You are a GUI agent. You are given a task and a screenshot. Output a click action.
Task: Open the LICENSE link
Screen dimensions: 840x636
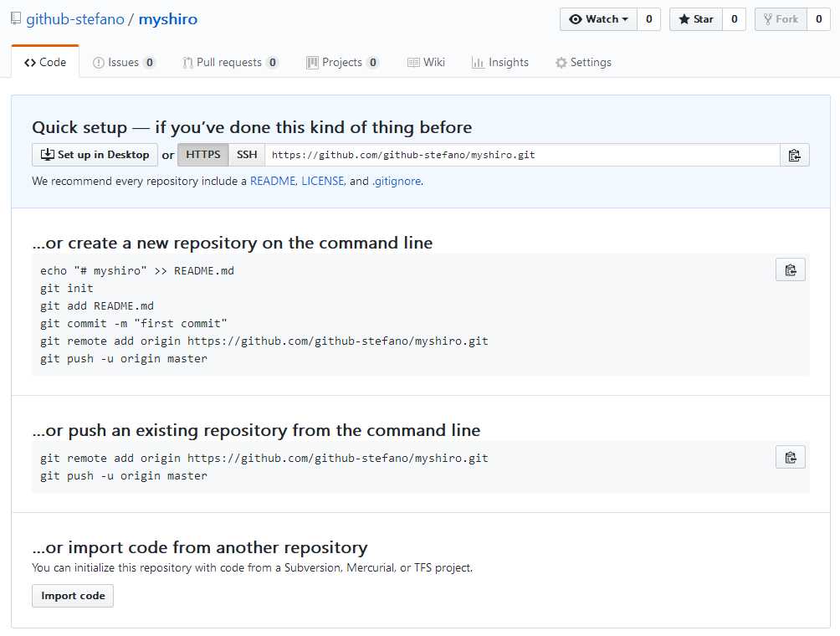pyautogui.click(x=322, y=181)
